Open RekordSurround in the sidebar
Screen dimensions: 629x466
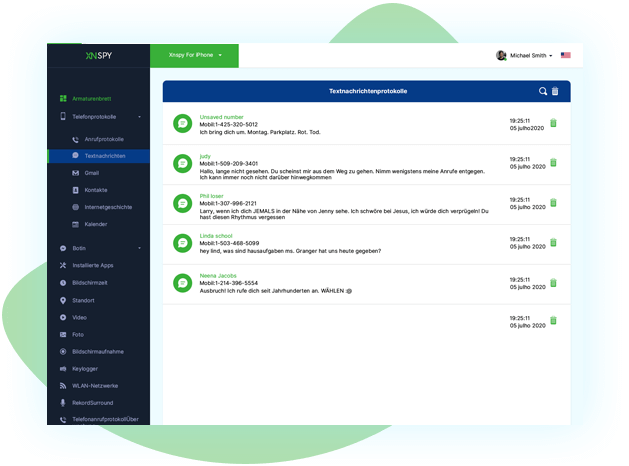pos(93,403)
